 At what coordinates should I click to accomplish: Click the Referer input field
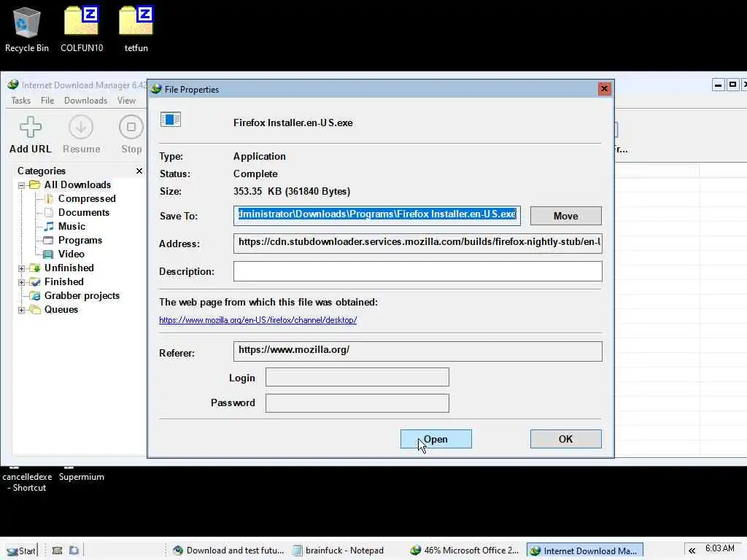418,351
